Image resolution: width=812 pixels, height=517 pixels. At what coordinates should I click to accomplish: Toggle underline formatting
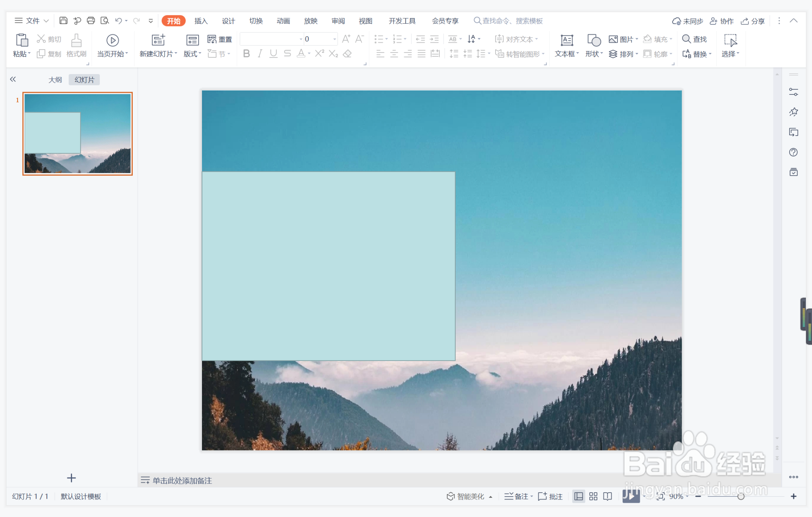273,54
